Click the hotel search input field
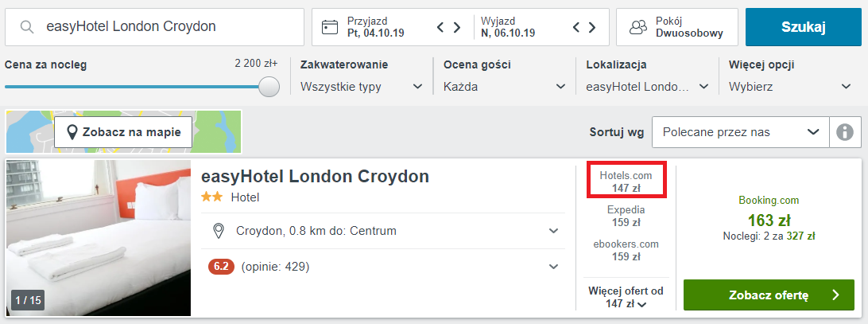The width and height of the screenshot is (868, 324). pyautogui.click(x=167, y=27)
